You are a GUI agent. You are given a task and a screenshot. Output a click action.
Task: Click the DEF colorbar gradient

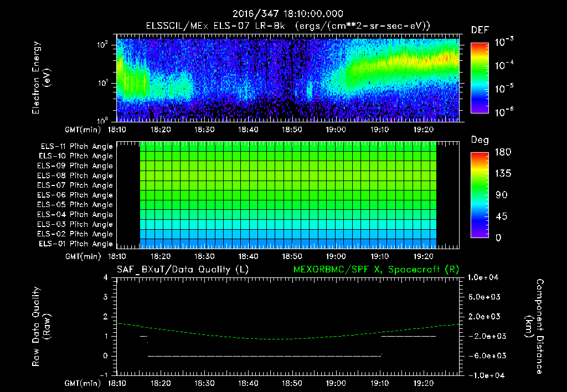pyautogui.click(x=480, y=78)
